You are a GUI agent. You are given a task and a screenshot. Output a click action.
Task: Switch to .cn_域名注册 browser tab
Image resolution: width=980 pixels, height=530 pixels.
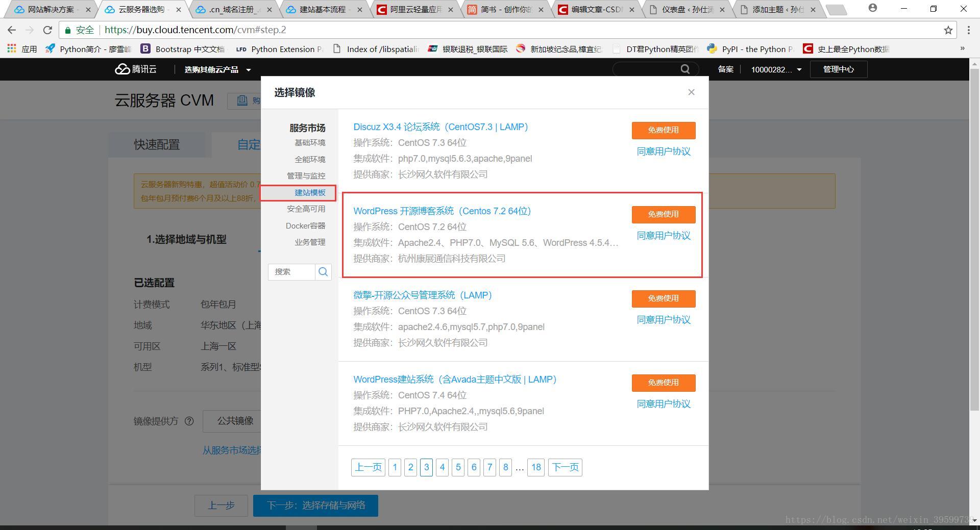(x=234, y=10)
